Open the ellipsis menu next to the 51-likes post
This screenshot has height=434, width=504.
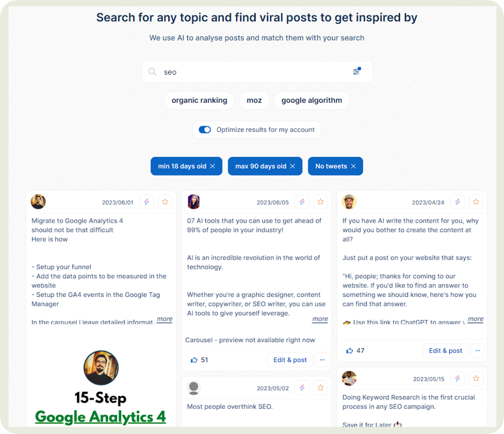(x=322, y=360)
